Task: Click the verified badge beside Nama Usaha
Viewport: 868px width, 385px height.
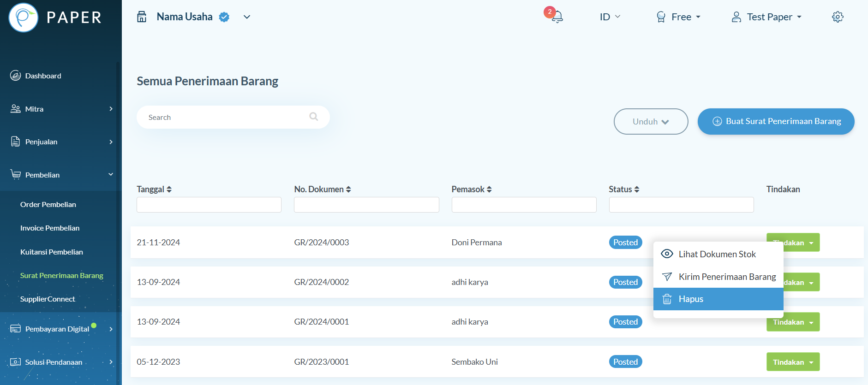Action: coord(224,17)
